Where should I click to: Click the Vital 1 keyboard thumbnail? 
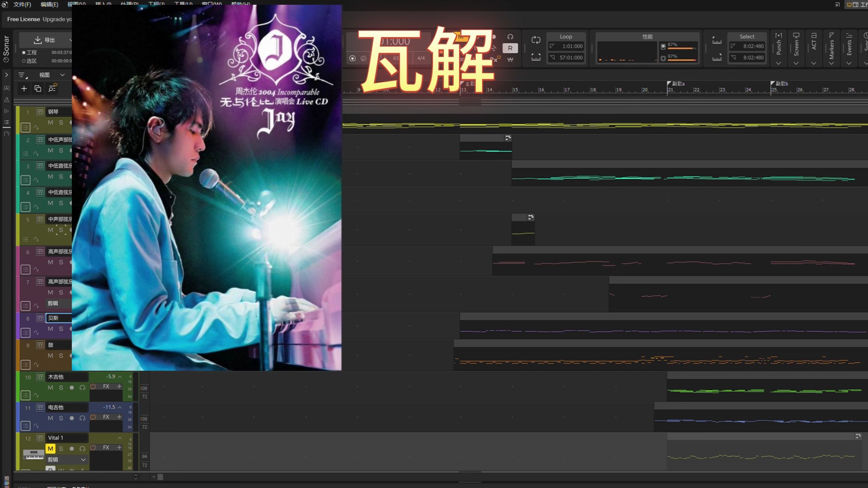[34, 454]
